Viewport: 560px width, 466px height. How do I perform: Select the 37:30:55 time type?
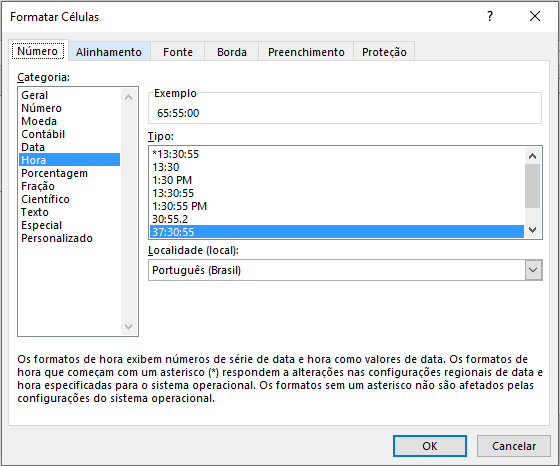pyautogui.click(x=337, y=232)
